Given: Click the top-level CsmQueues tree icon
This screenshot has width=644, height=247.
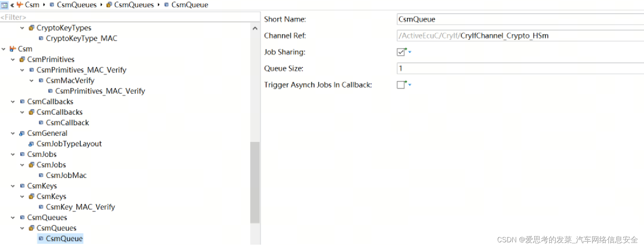Looking at the screenshot, I should (x=22, y=217).
